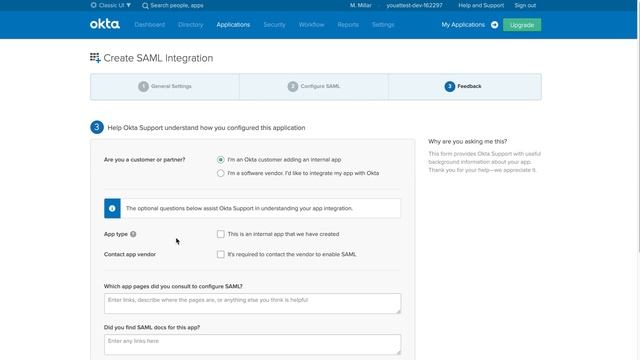The height and width of the screenshot is (360, 640).
Task: Open the Classic UI dropdown
Action: [x=111, y=5]
